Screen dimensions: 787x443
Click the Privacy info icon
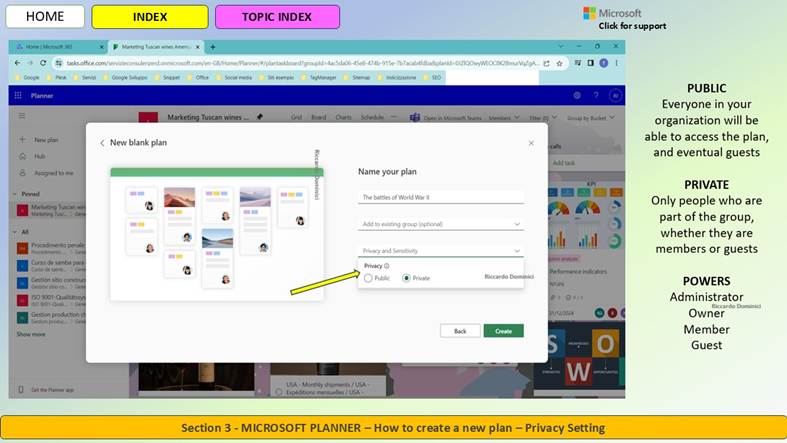point(386,266)
